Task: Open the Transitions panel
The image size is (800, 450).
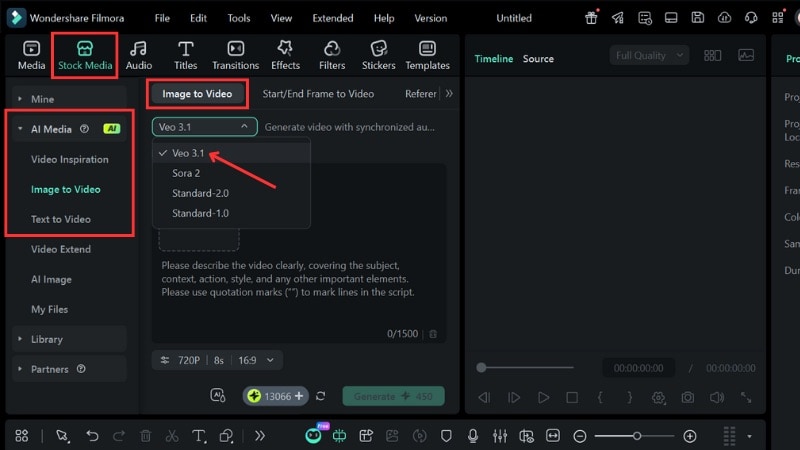Action: coord(235,55)
